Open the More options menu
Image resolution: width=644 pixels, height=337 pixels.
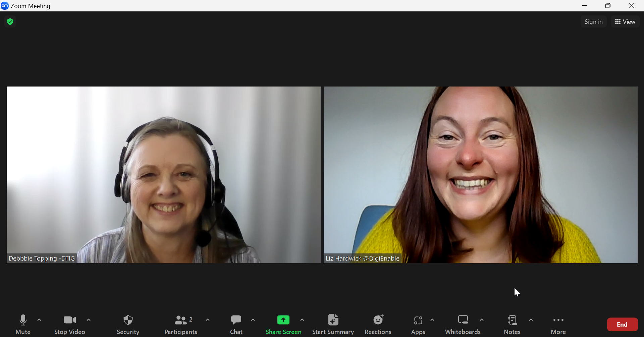[558, 324]
